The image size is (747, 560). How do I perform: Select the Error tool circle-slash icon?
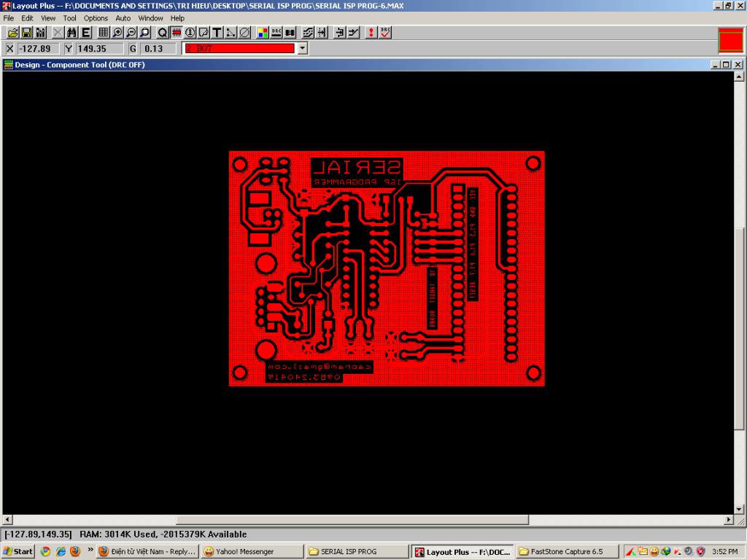(244, 32)
